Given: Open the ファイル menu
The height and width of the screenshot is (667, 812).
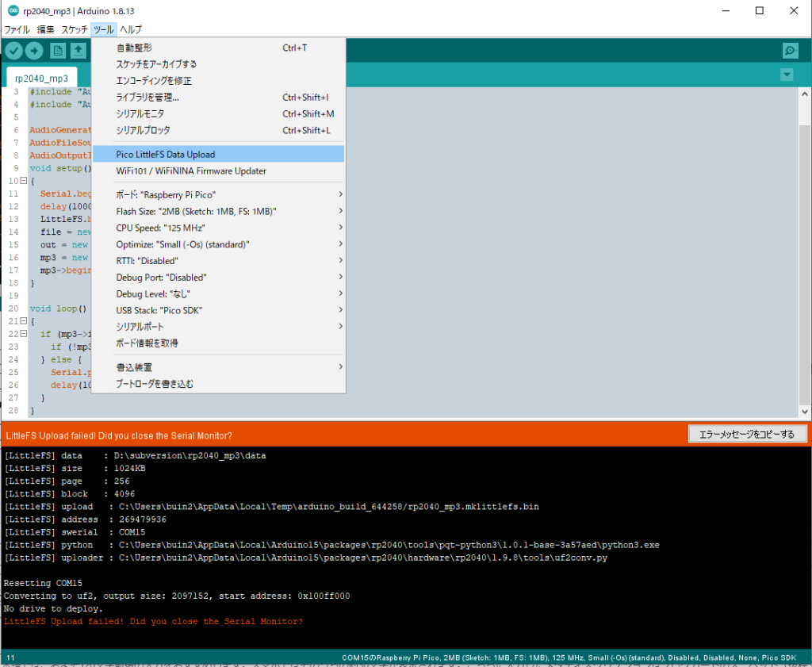Looking at the screenshot, I should [x=17, y=29].
